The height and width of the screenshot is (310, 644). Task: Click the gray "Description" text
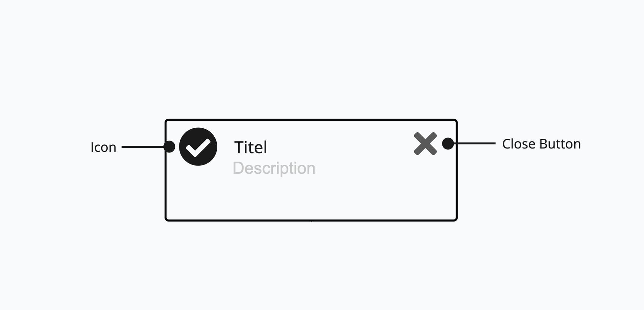[x=274, y=168]
